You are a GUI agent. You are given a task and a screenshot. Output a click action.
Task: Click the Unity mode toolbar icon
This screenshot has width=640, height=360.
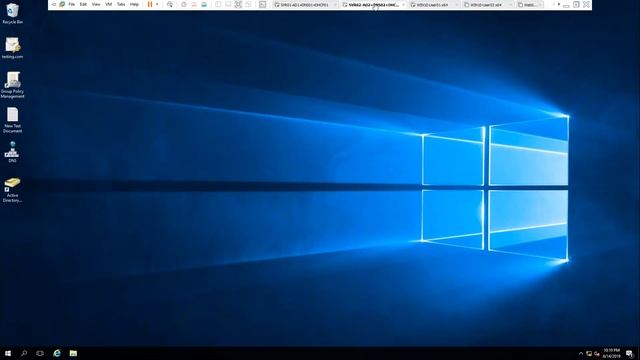[x=248, y=4]
